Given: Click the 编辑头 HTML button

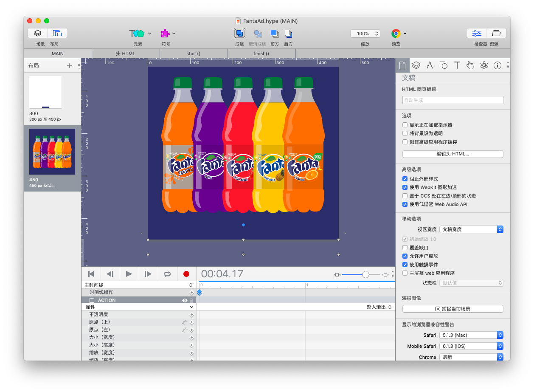Looking at the screenshot, I should pos(452,154).
